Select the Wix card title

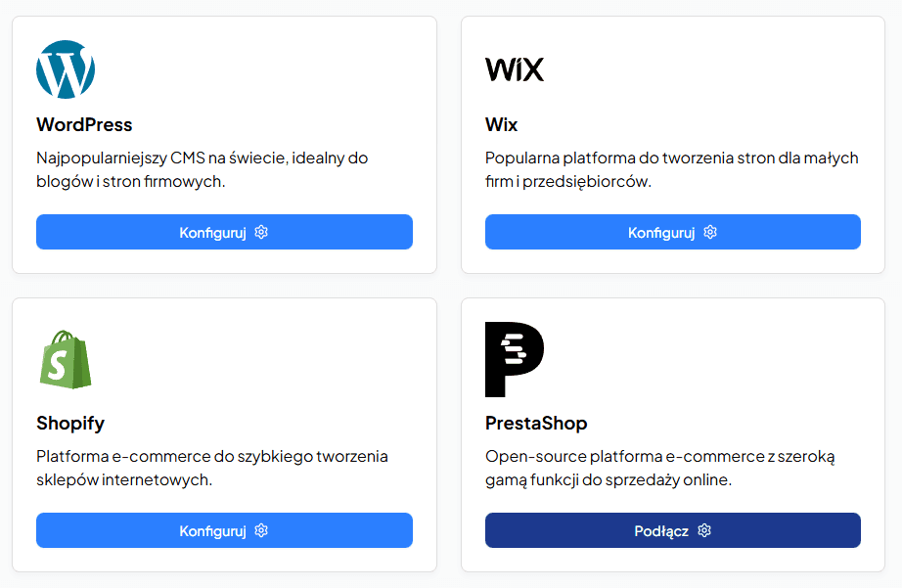pos(502,125)
